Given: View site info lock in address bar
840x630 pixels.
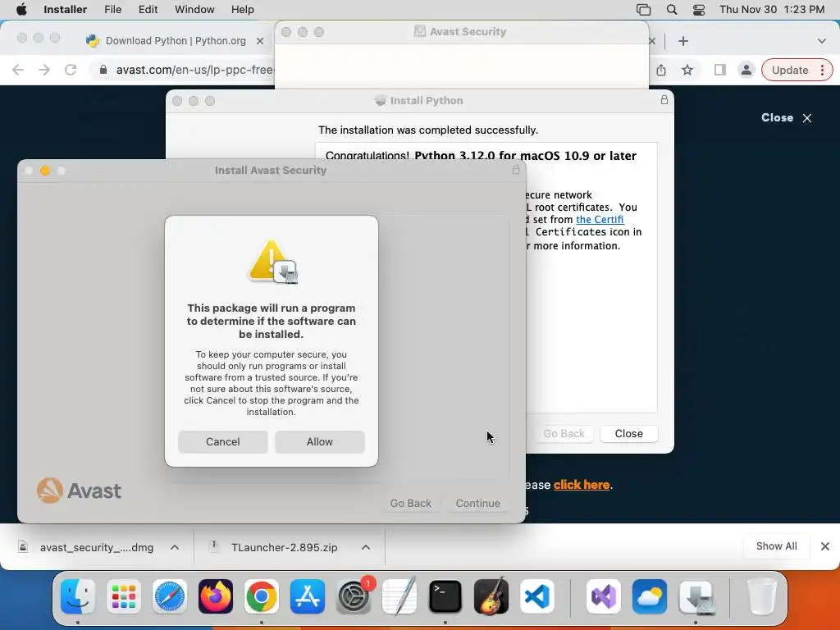Looking at the screenshot, I should pyautogui.click(x=103, y=71).
